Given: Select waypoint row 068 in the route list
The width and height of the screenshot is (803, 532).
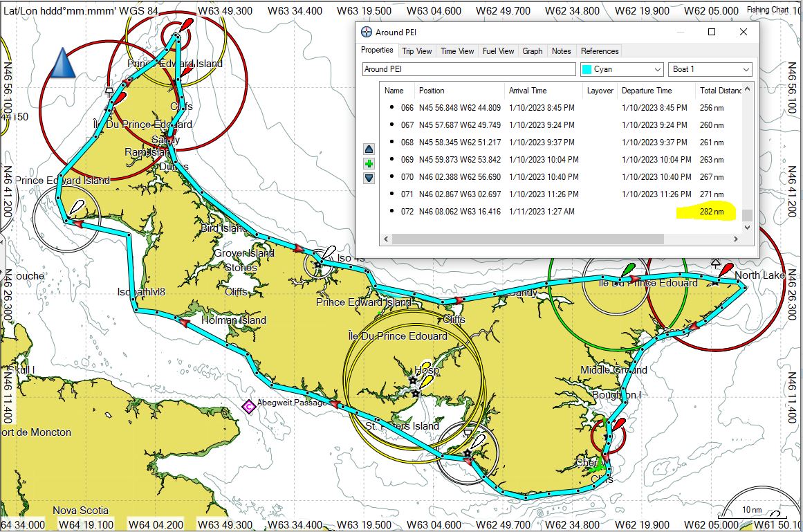Looking at the screenshot, I should tap(562, 143).
